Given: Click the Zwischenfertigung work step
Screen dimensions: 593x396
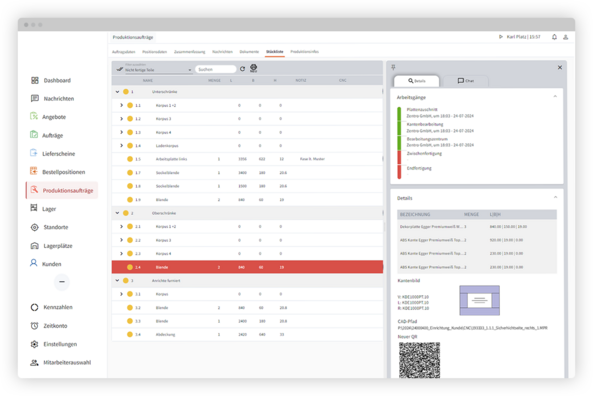Looking at the screenshot, I should tap(424, 154).
